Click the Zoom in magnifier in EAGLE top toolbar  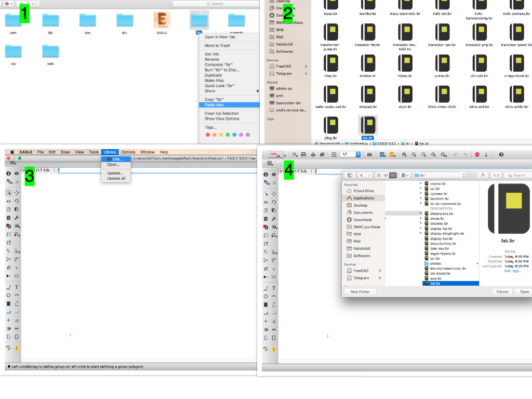414,155
